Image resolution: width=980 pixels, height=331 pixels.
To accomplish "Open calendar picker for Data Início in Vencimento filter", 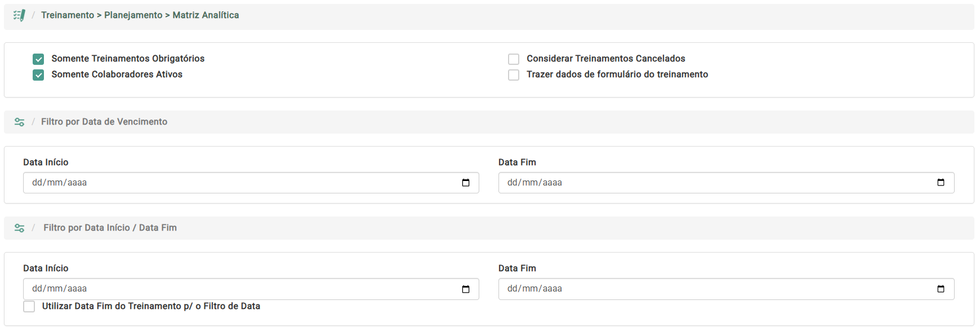I will pyautogui.click(x=466, y=183).
